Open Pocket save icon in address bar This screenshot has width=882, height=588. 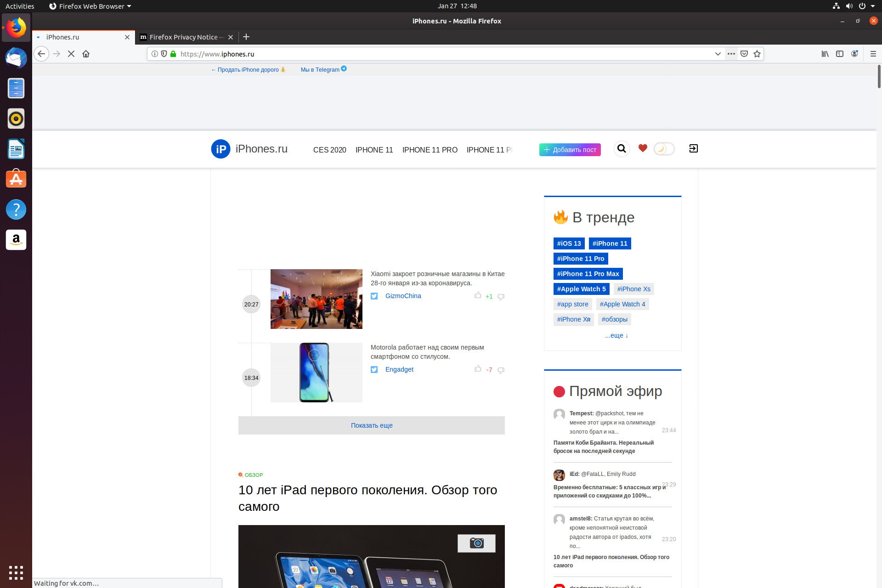click(x=744, y=54)
